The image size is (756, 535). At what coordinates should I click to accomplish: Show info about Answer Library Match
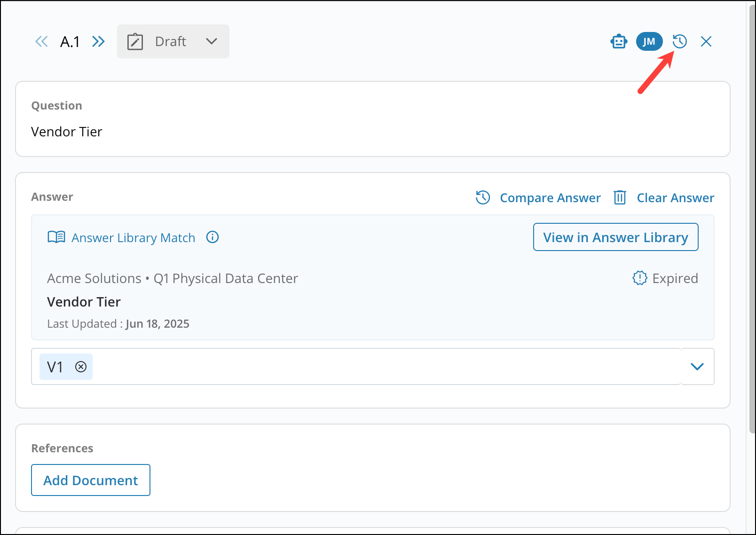[213, 237]
